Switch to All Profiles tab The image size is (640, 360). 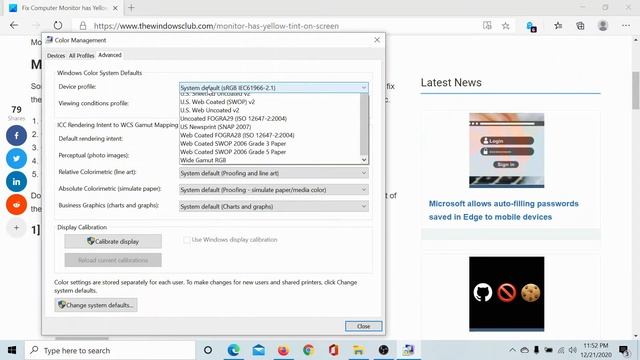click(81, 56)
